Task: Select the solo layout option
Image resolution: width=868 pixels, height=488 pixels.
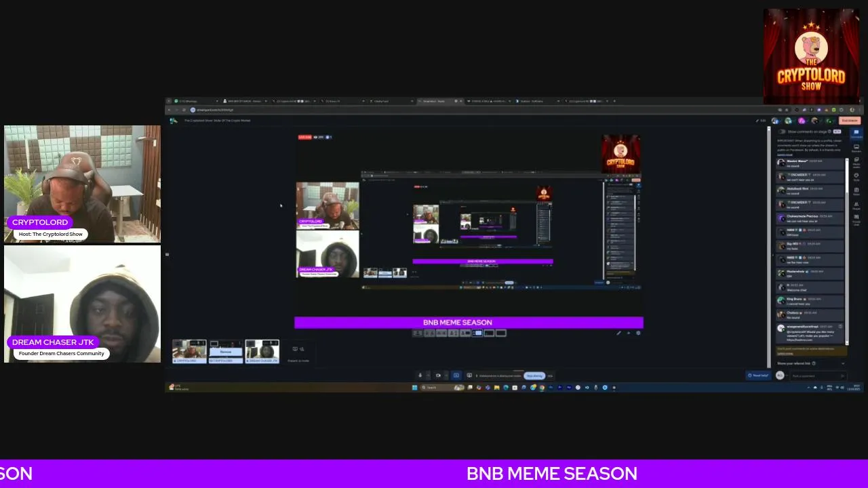Action: 418,333
